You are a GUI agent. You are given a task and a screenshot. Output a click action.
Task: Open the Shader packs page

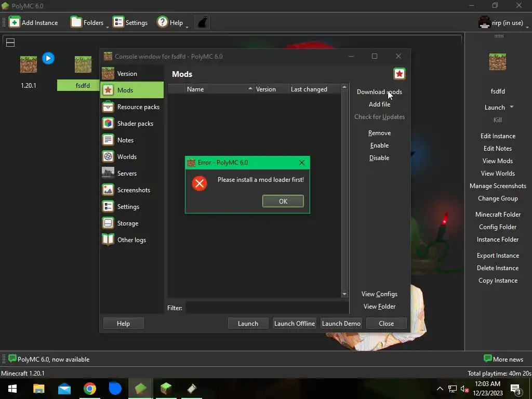tap(131, 124)
